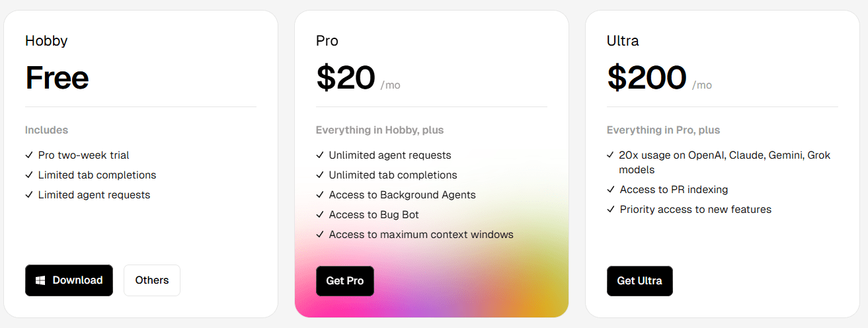Click checkmark beside Priority access to new features
This screenshot has height=328, width=868.
click(x=611, y=210)
